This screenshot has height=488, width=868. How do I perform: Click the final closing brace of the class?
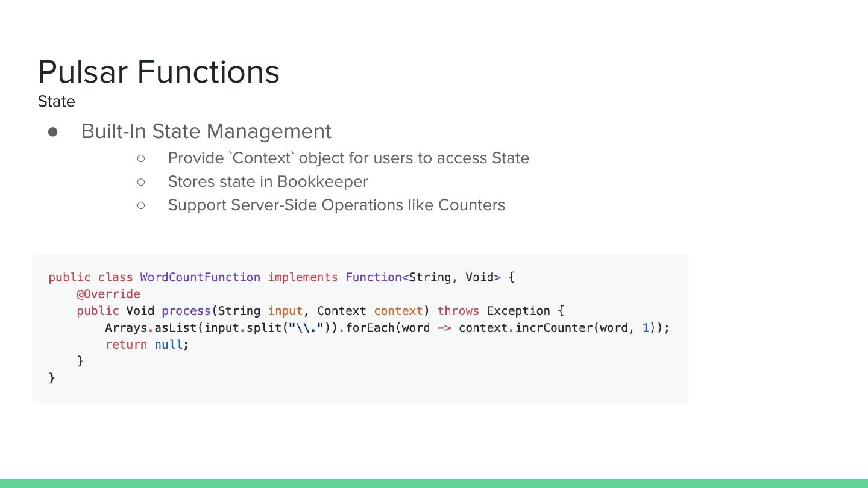coord(52,378)
